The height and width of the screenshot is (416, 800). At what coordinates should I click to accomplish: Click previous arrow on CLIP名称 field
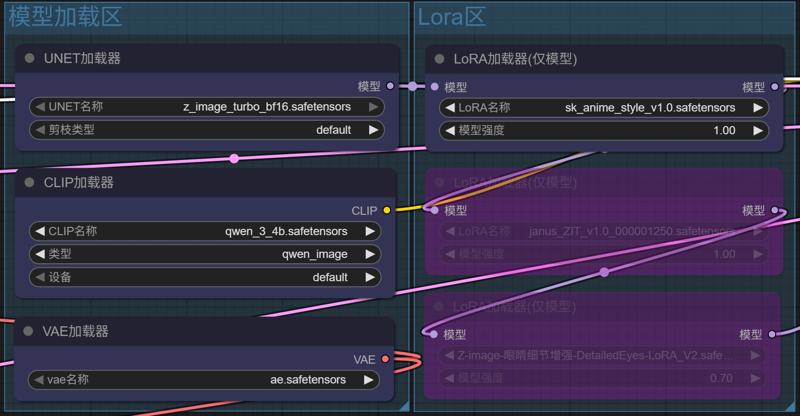coord(39,231)
